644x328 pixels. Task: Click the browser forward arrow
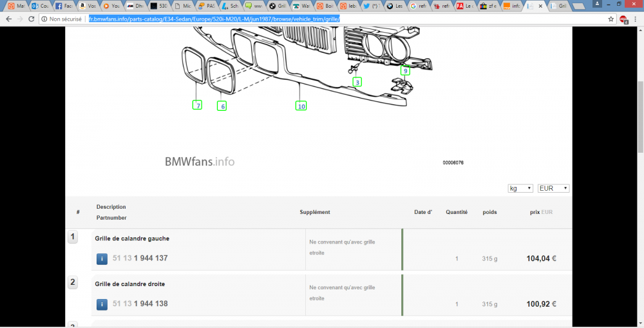20,19
